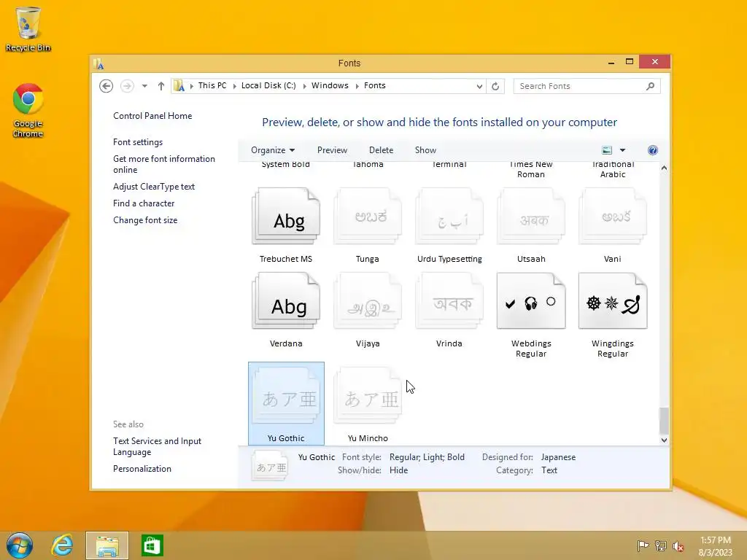Open File Explorer taskbar icon
The height and width of the screenshot is (560, 747).
(x=107, y=545)
